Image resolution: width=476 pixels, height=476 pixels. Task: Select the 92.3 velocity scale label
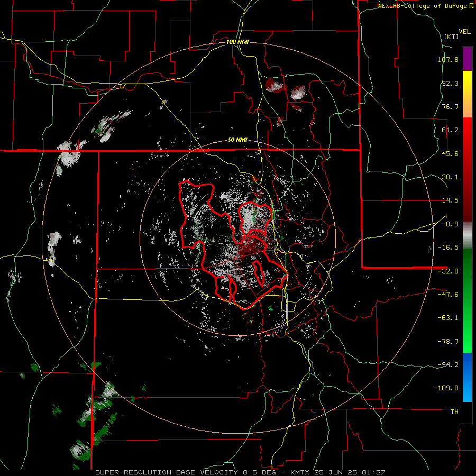450,83
